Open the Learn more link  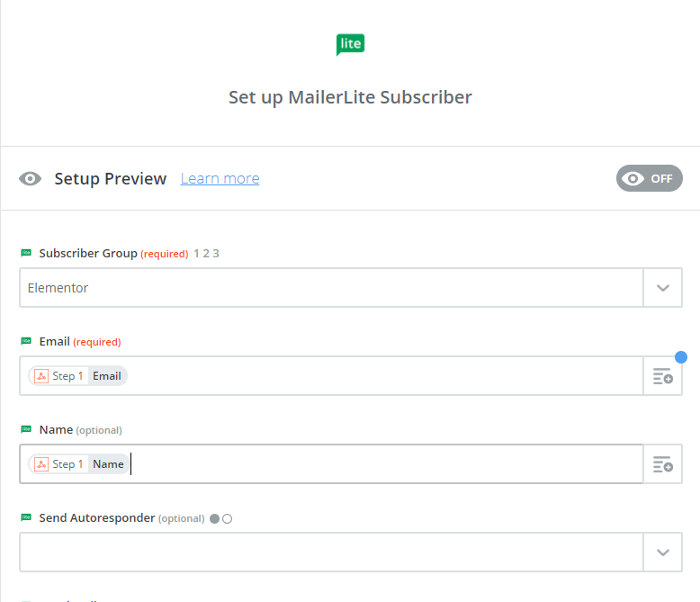[x=220, y=178]
